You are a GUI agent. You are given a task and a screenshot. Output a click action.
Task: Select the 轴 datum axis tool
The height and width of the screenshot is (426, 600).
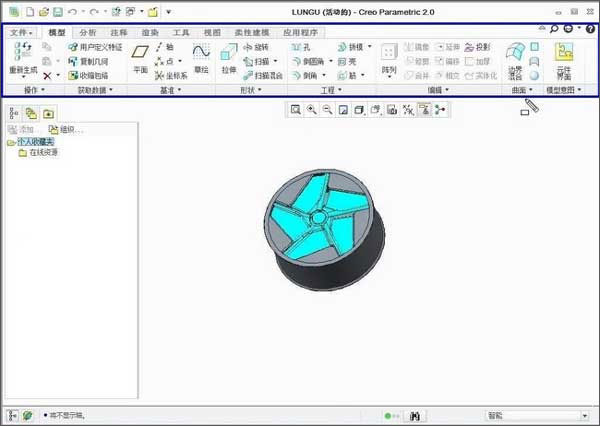point(165,47)
